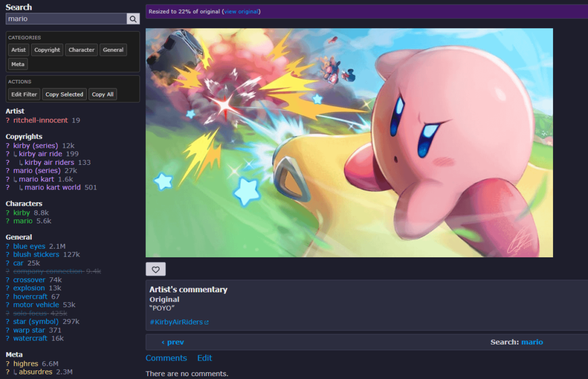This screenshot has width=588, height=379.
Task: Open the view original link
Action: tap(241, 11)
